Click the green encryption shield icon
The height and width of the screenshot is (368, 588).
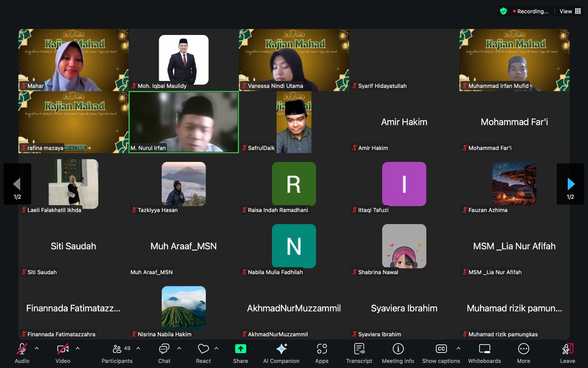tap(503, 11)
